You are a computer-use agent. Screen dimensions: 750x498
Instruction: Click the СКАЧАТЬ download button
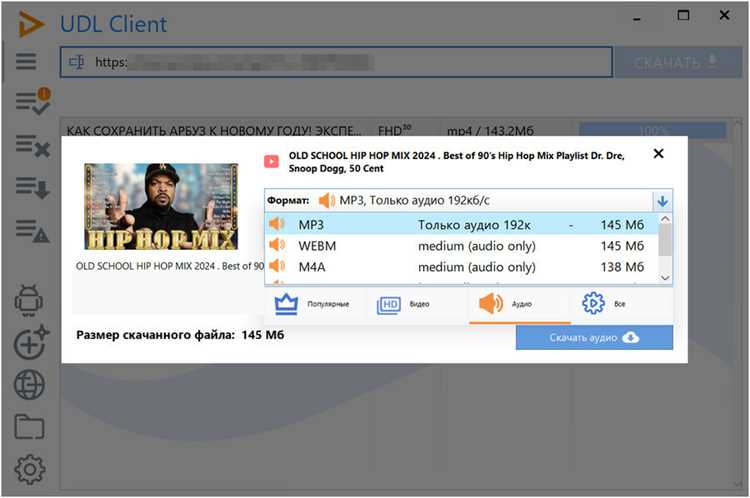[677, 62]
